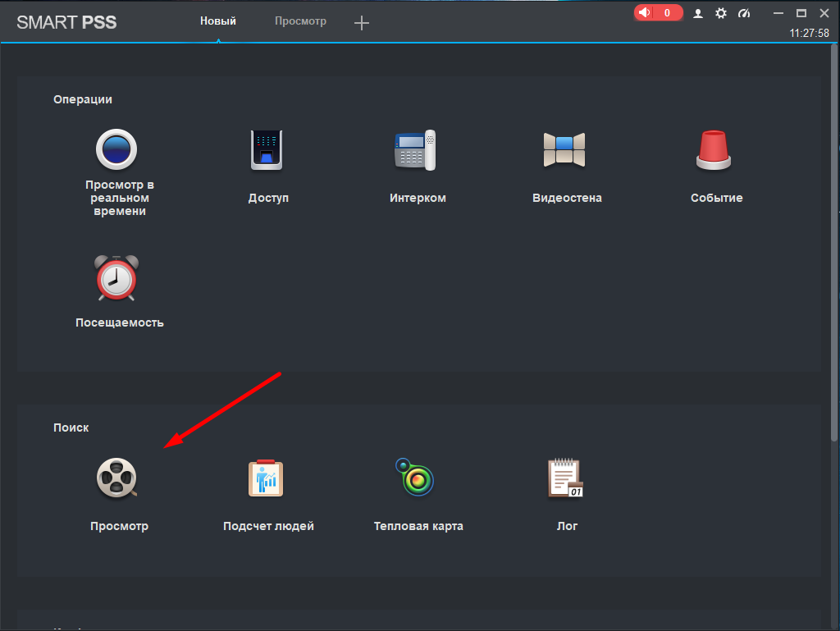
Task: Open the Подсчет людей people counting icon
Action: 266,478
